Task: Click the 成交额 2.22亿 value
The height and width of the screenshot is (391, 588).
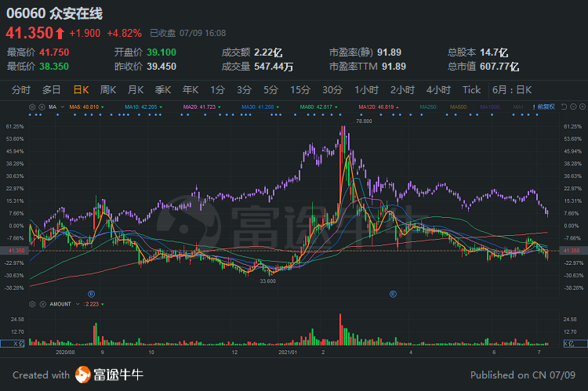Action: coord(268,52)
